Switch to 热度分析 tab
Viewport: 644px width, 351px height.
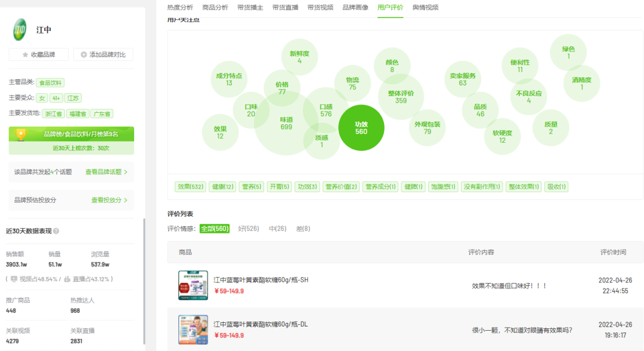point(180,7)
